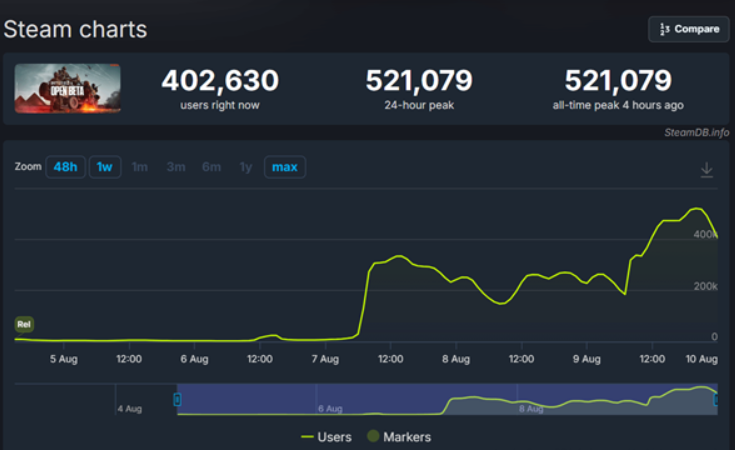This screenshot has width=735, height=450.
Task: Click the highlighted navigator range area
Action: [445, 398]
